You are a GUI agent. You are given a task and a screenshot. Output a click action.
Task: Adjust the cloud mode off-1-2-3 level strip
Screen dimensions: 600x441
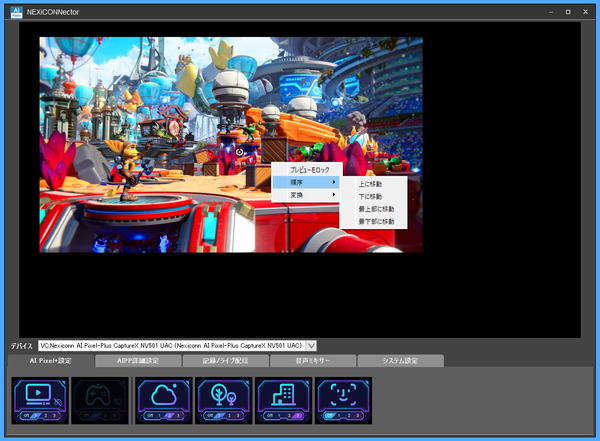[x=164, y=415]
